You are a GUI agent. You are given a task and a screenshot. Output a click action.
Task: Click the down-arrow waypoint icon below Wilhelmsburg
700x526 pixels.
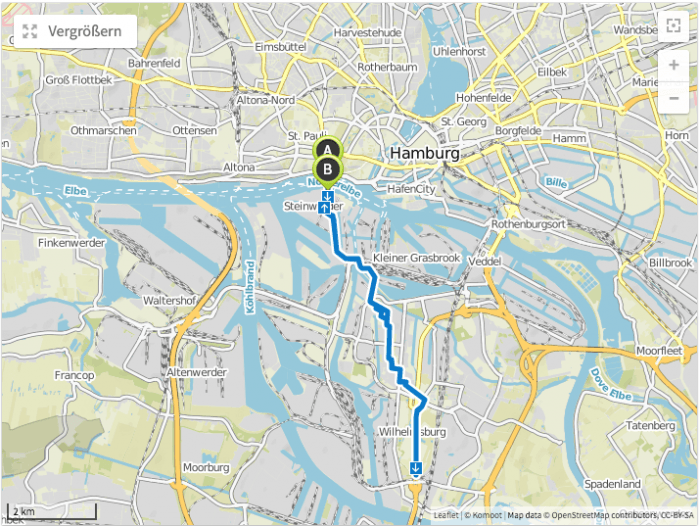pyautogui.click(x=416, y=468)
